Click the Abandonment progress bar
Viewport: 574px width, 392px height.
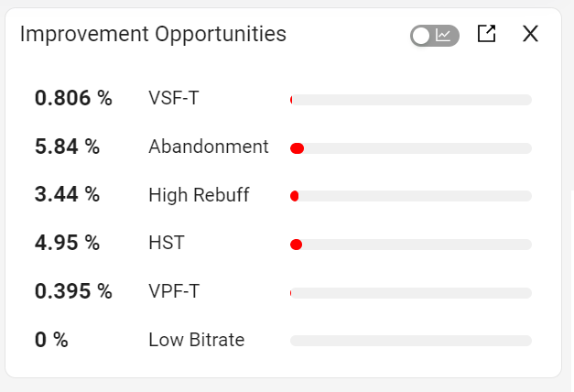click(410, 148)
